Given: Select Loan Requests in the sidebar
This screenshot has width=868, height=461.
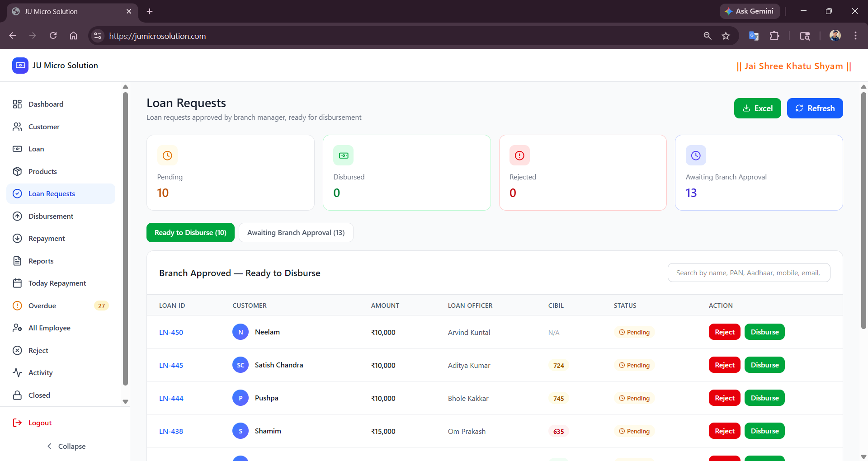Looking at the screenshot, I should click(61, 193).
